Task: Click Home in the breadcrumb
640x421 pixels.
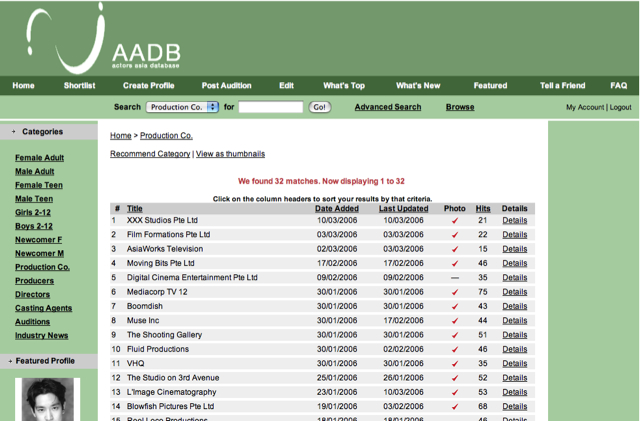Action: 121,136
